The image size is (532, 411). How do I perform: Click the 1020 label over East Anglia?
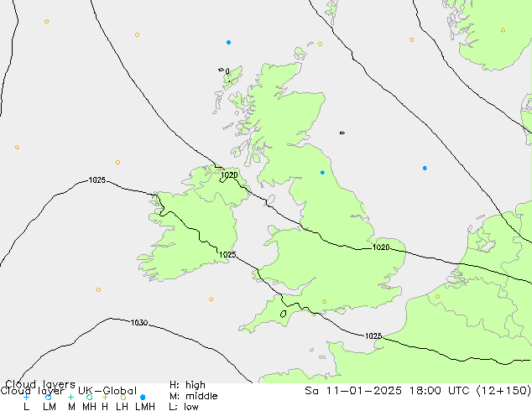click(381, 247)
